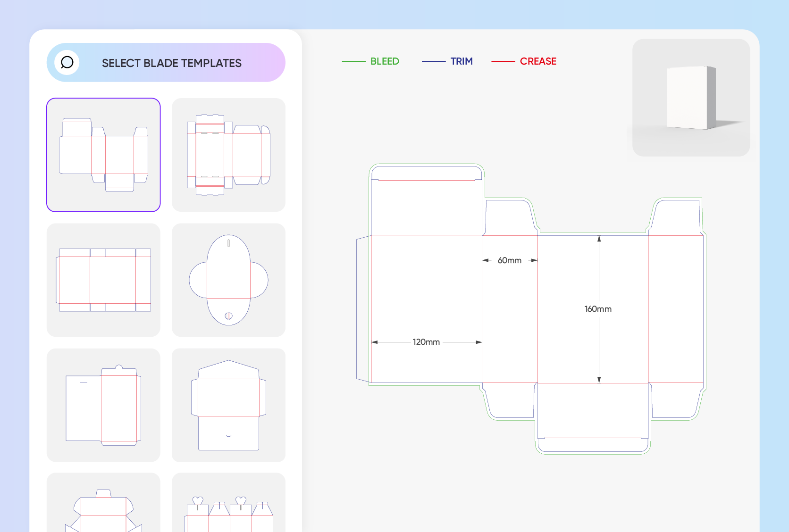The height and width of the screenshot is (532, 789).
Task: Pick the angled-tab tray template at bottom
Action: pyautogui.click(x=103, y=503)
